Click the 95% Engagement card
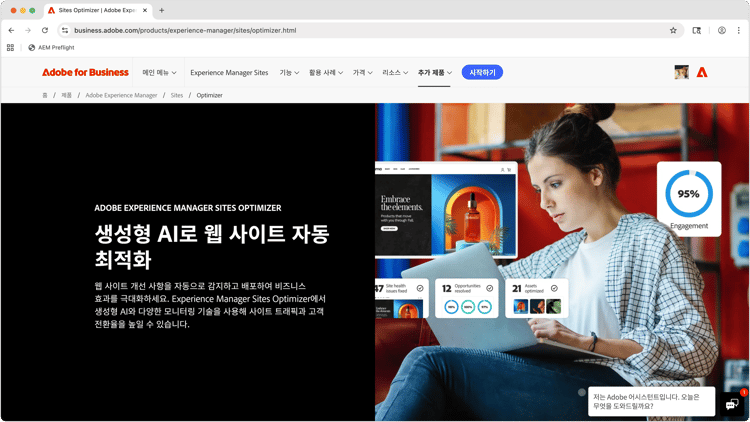This screenshot has width=750, height=422. pos(689,199)
